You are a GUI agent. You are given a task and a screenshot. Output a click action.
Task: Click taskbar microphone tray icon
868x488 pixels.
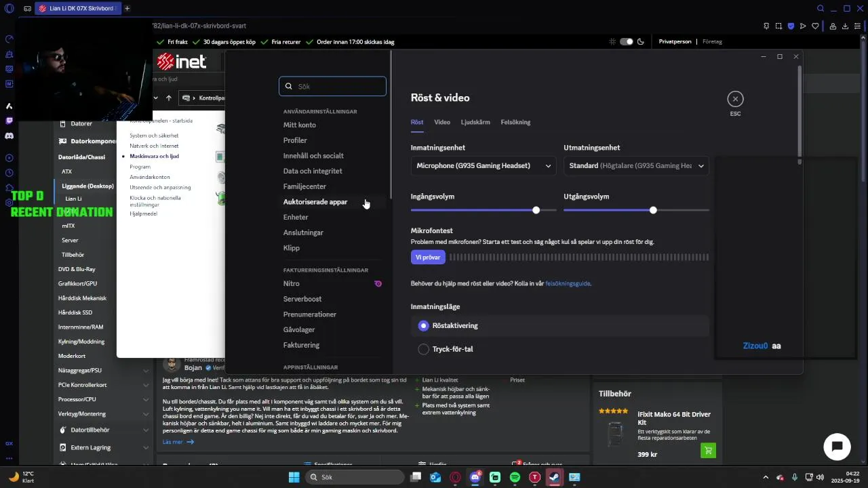(x=795, y=477)
